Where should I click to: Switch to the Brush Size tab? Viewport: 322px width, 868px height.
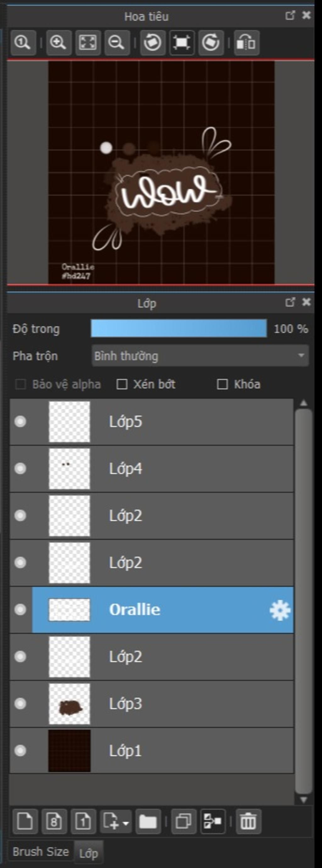tap(41, 852)
